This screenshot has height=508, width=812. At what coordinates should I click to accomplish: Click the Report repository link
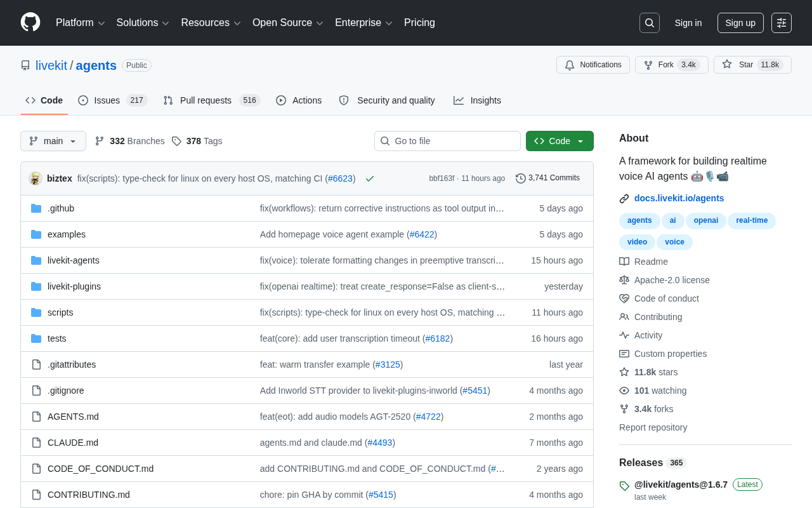click(653, 427)
